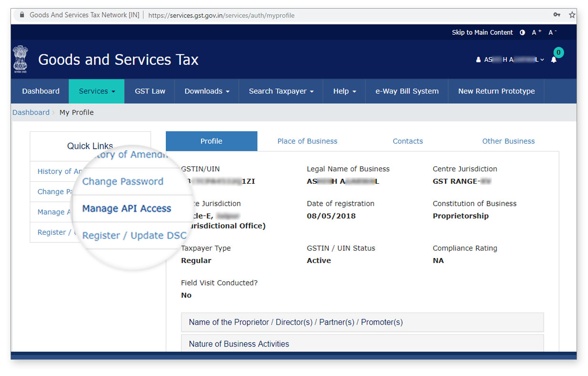Click the Compliance Rating label
The width and height of the screenshot is (588, 376).
pyautogui.click(x=465, y=248)
